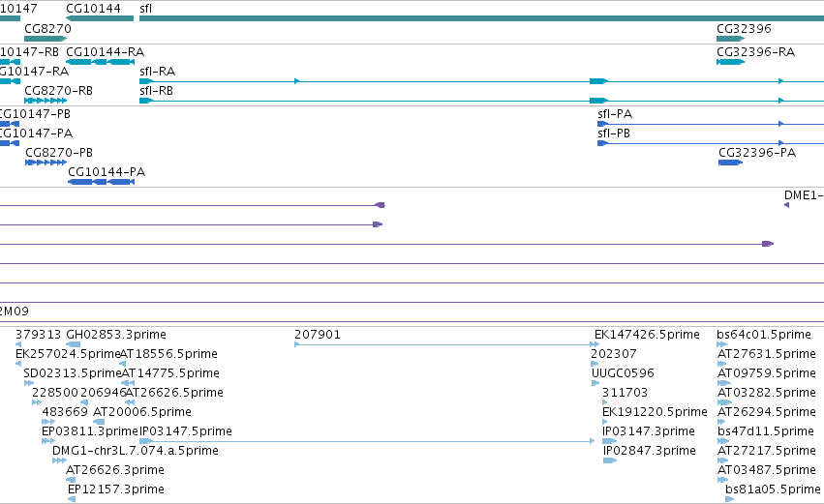Click the CG10147-RB transcript label
The image size is (824, 504).
(29, 52)
